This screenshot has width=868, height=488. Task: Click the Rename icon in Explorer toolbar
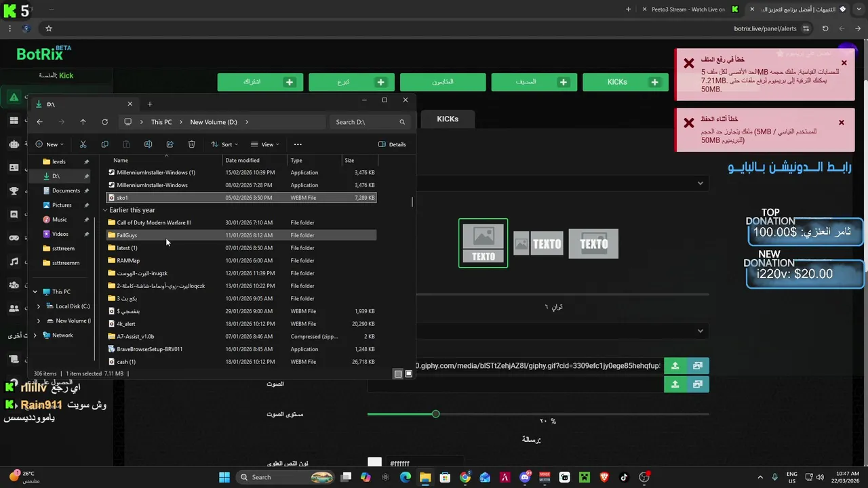click(148, 144)
